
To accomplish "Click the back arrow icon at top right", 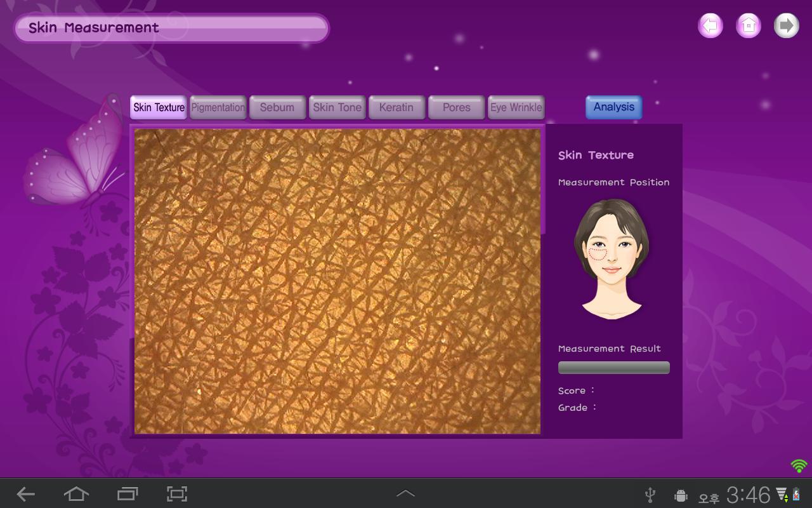I will click(x=710, y=26).
